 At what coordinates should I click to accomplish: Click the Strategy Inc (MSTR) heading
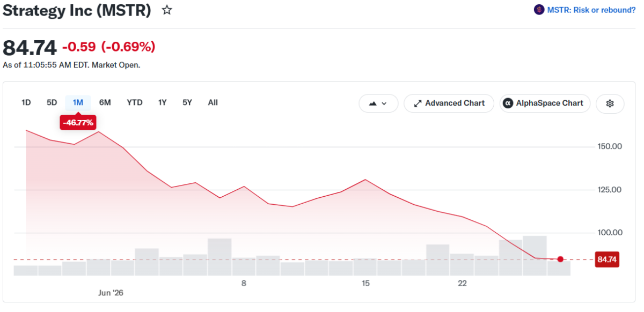coord(77,10)
